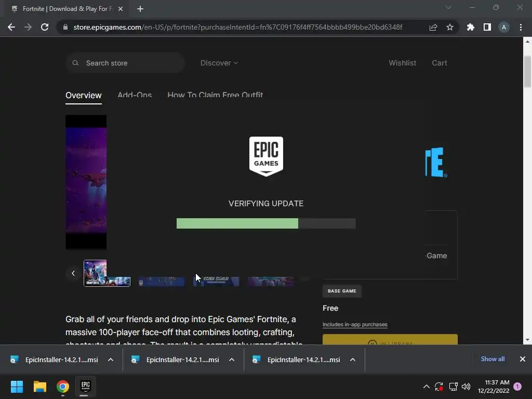The height and width of the screenshot is (399, 532).
Task: Open the Chrome three-dot menu
Action: point(521,27)
